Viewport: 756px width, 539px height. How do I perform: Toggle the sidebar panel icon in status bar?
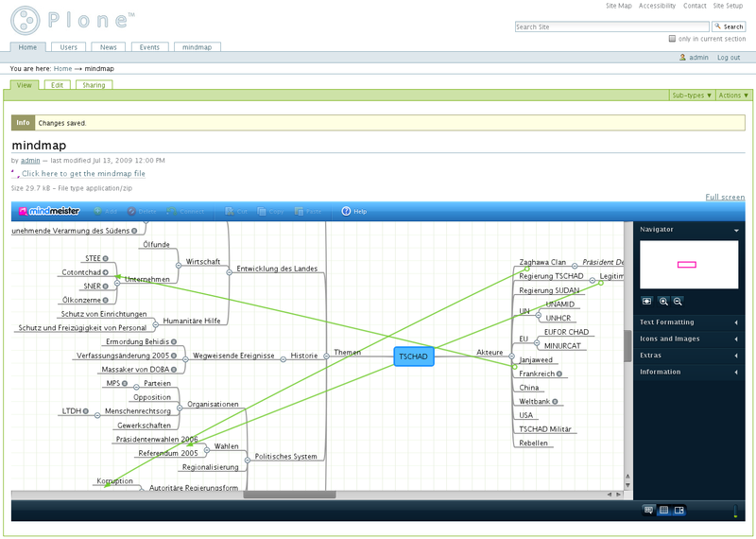coord(679,510)
